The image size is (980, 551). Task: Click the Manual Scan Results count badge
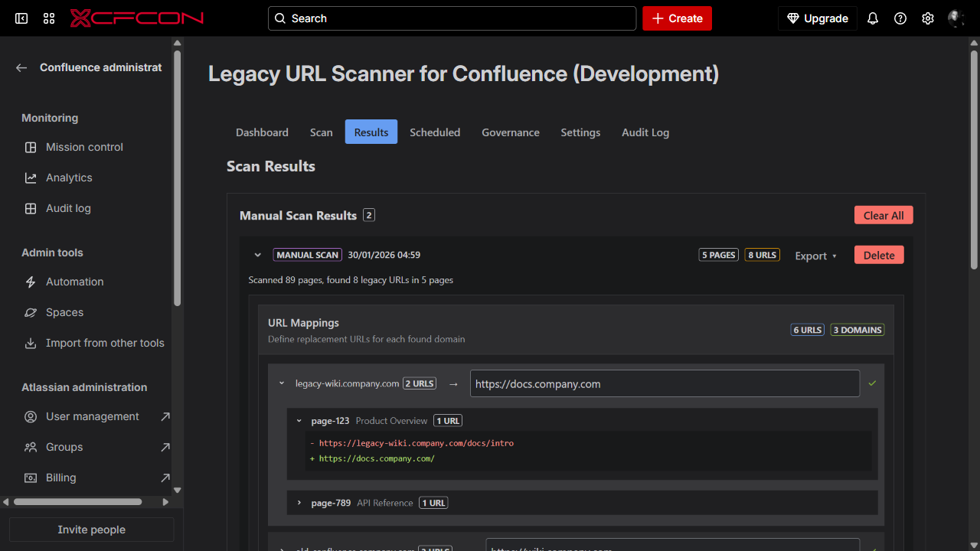pyautogui.click(x=369, y=215)
